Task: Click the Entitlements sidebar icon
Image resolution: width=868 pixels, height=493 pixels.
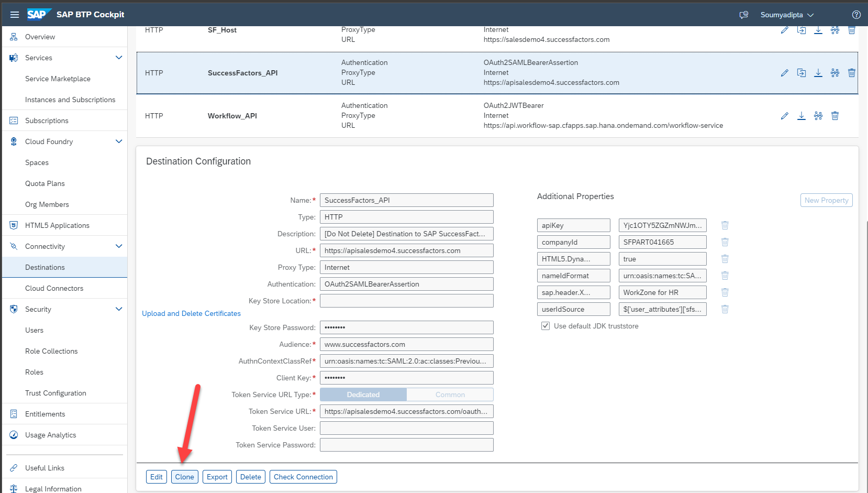Action: click(14, 414)
